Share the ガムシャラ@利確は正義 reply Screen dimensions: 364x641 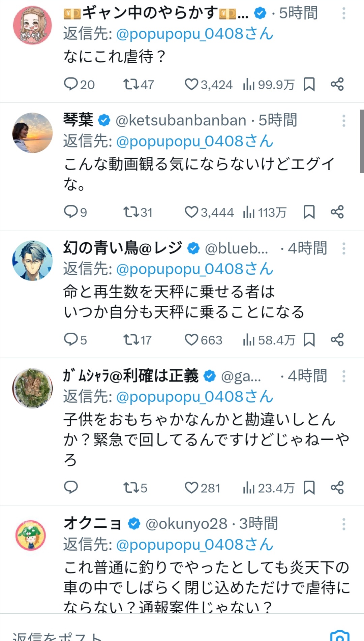coord(337,487)
